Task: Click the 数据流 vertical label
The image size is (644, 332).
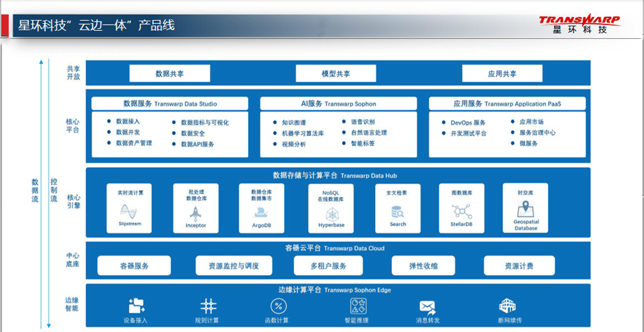Action: point(35,190)
